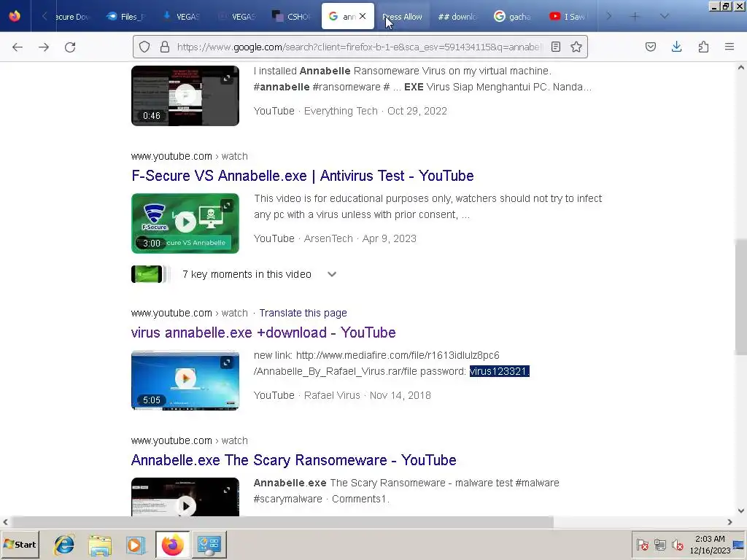Click the URL address bar field

point(360,47)
